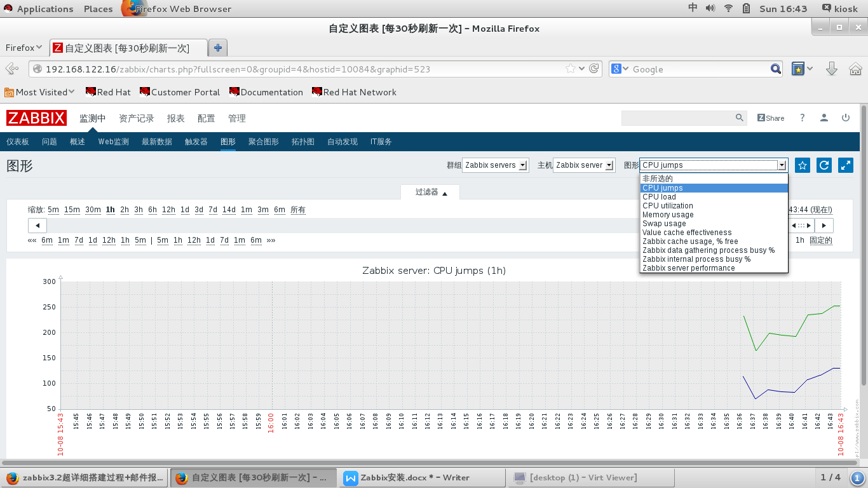Open Zabbix user profile icon
The image size is (868, 488).
coord(824,118)
